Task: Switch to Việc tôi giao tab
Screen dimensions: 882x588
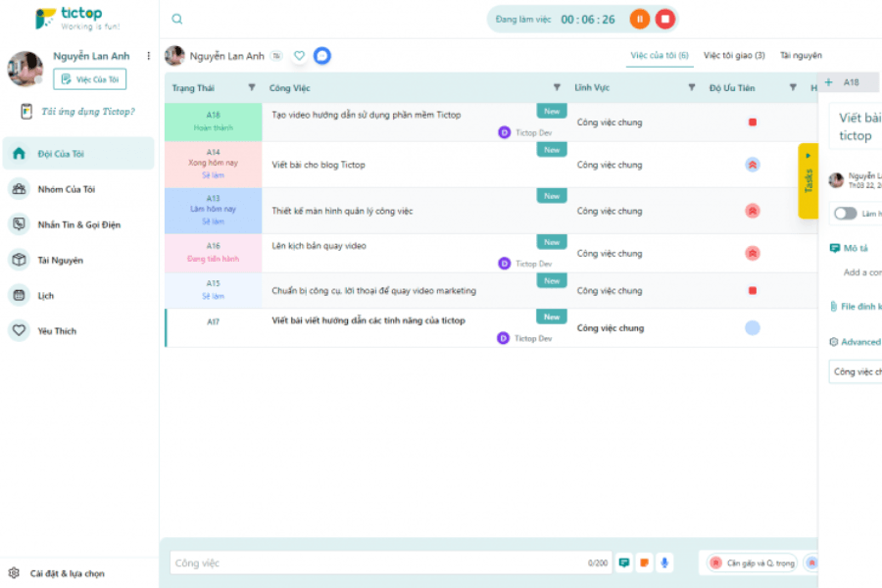Action: [734, 56]
